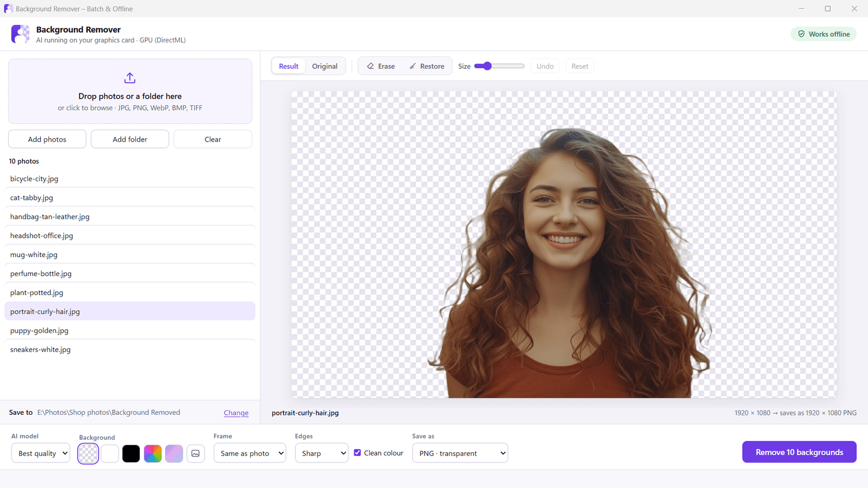
Task: Select sneakers-white.jpg in the list
Action: tap(130, 349)
